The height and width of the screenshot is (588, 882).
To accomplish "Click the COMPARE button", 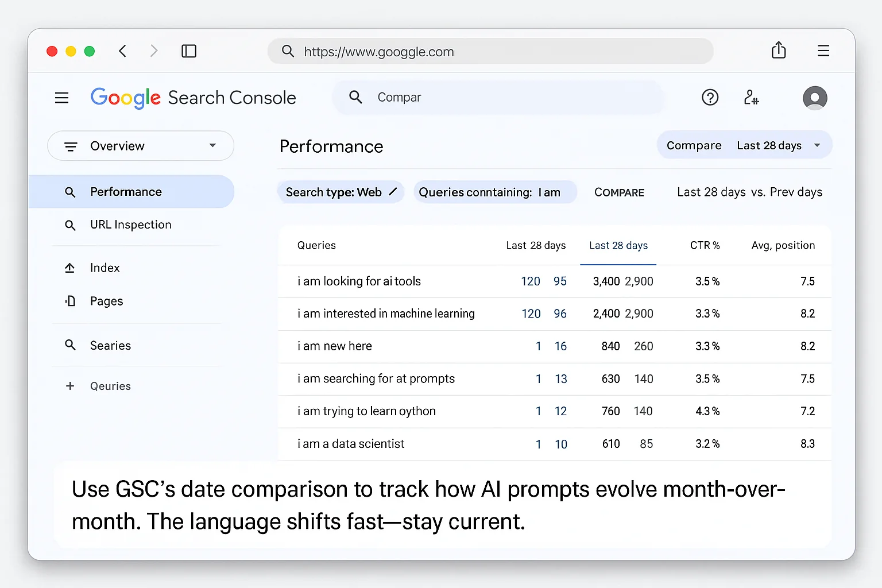I will click(x=619, y=192).
